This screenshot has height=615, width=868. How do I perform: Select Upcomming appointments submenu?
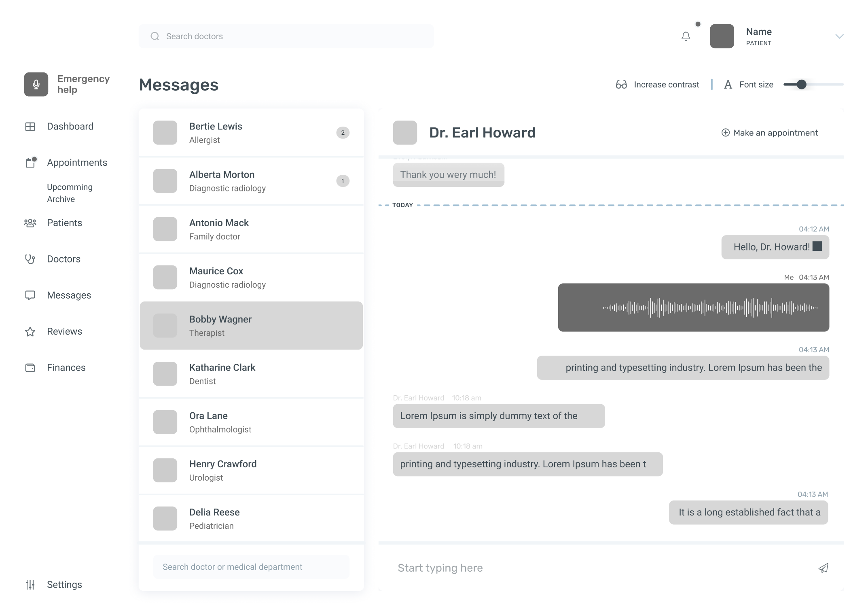click(x=70, y=187)
